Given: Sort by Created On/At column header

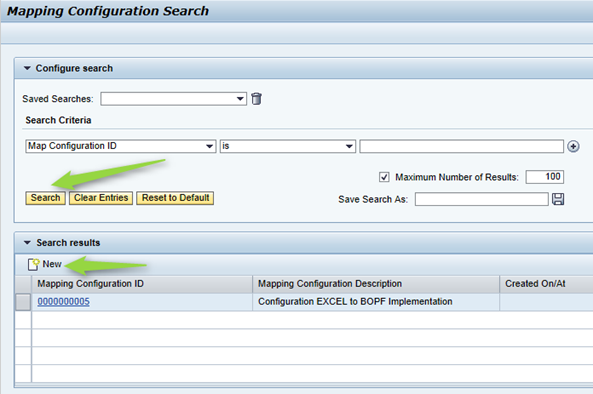Looking at the screenshot, I should tap(546, 284).
